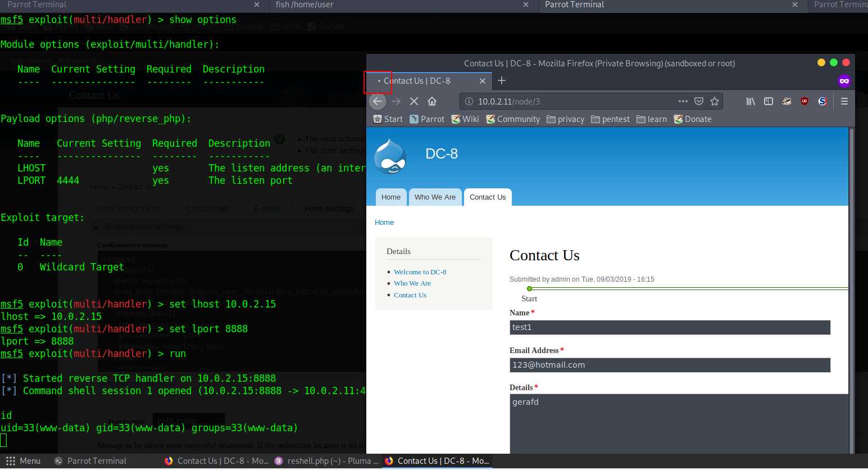Open Firefox hamburger menu
The image size is (868, 470).
[844, 101]
